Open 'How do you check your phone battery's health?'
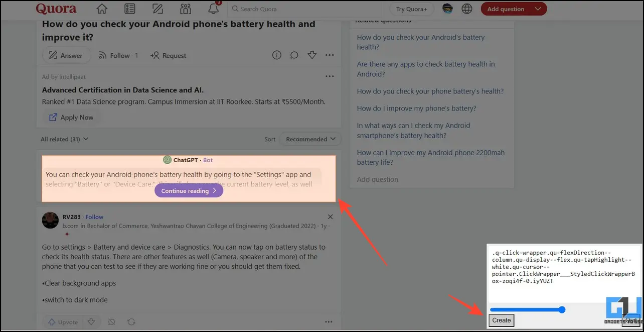The width and height of the screenshot is (644, 332). [x=430, y=91]
